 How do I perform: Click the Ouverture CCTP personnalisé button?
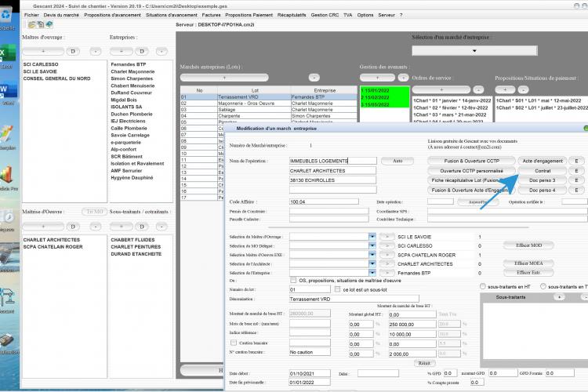(471, 171)
